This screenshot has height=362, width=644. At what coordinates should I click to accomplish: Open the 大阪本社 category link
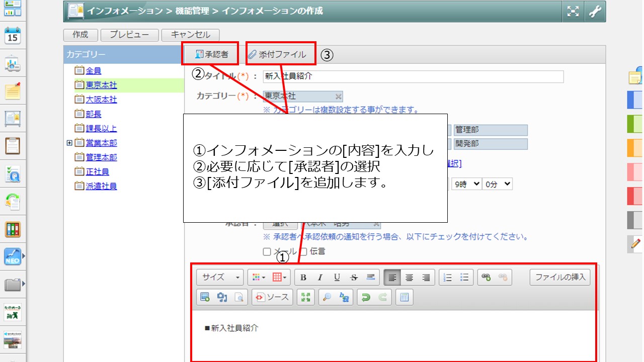pos(101,100)
